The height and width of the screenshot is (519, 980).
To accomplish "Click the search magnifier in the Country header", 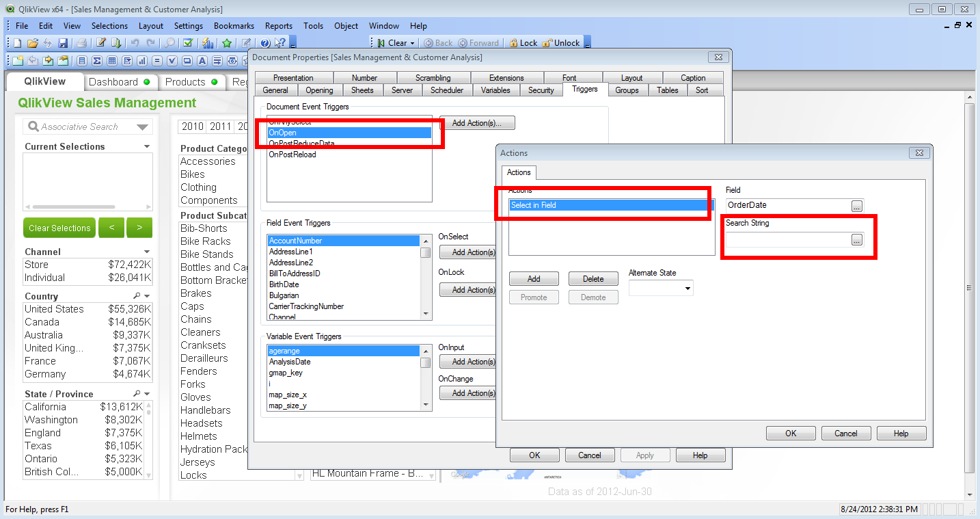I will click(x=137, y=296).
